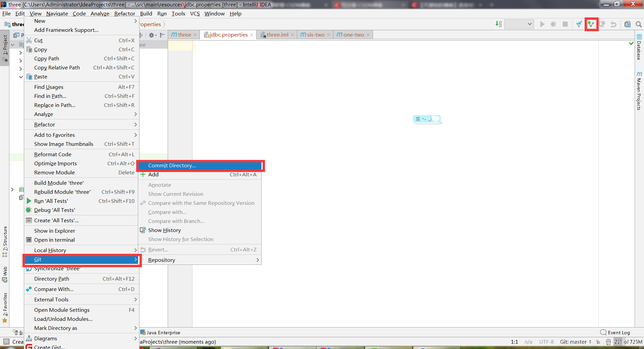This screenshot has height=349, width=644.
Task: Open the Java Enterprise tool window
Action: click(160, 333)
